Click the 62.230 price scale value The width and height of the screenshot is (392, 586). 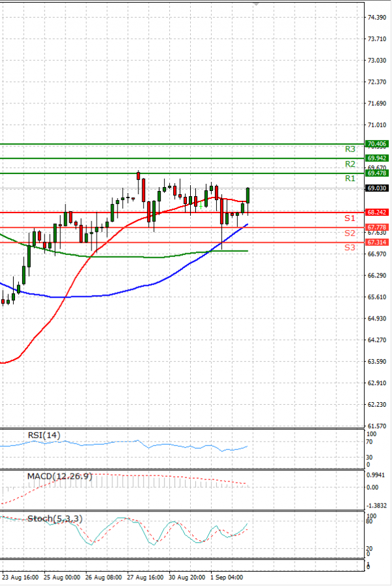tap(377, 405)
